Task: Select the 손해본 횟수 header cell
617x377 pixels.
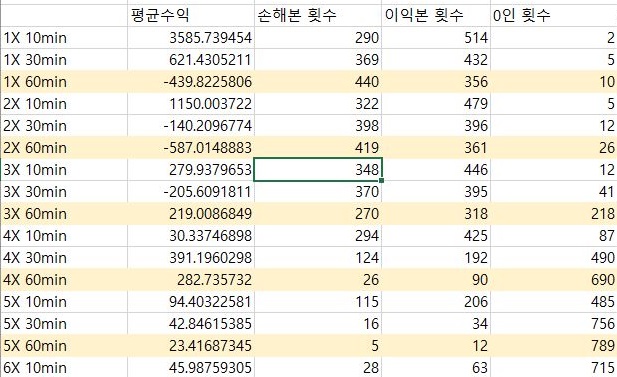Action: [318, 15]
